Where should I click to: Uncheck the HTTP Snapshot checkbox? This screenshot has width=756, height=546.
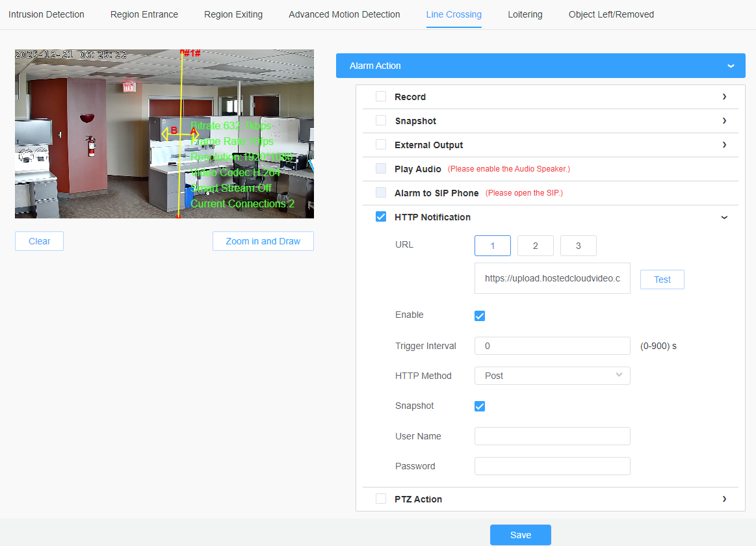(x=480, y=406)
